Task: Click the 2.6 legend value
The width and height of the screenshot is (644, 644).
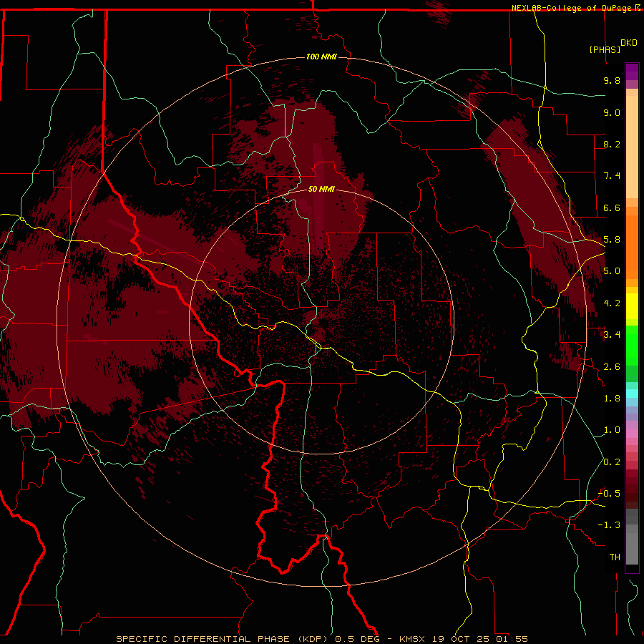Action: click(612, 367)
